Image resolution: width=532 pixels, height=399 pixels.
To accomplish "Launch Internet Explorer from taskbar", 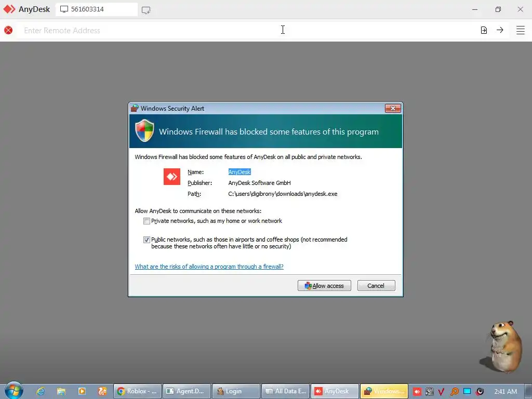I will [x=41, y=391].
